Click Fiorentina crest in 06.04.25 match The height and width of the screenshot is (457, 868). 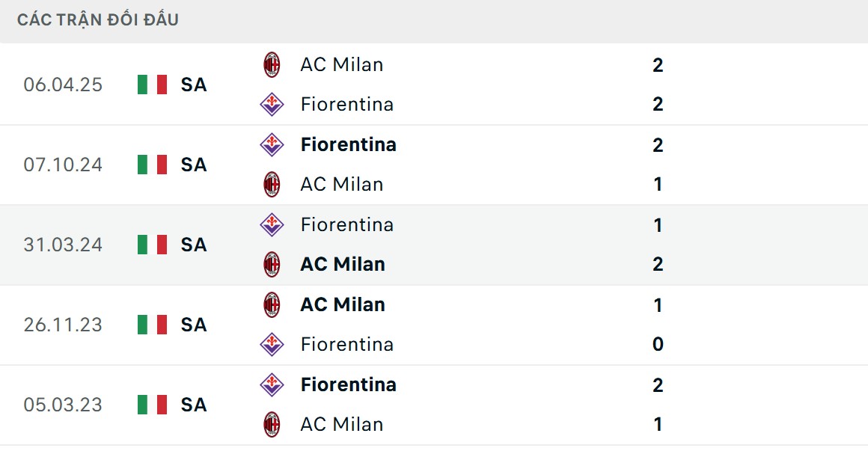tap(272, 104)
